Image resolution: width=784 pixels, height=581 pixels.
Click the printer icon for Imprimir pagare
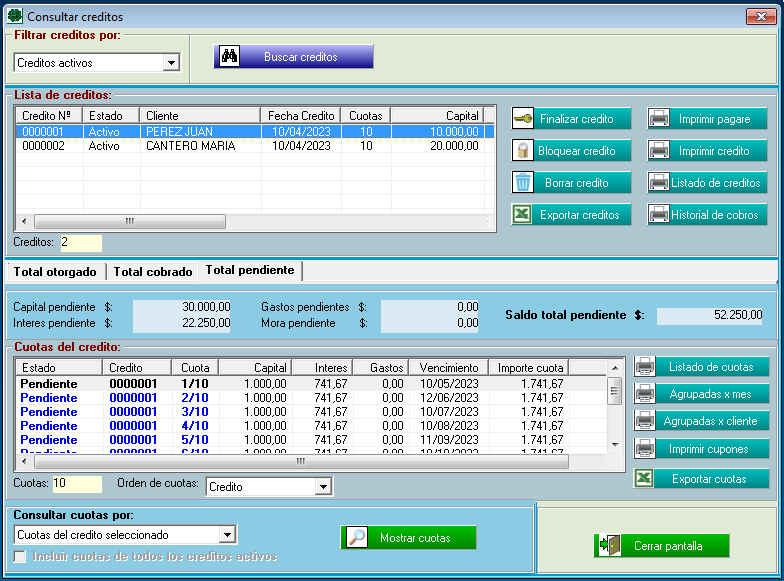pos(659,119)
